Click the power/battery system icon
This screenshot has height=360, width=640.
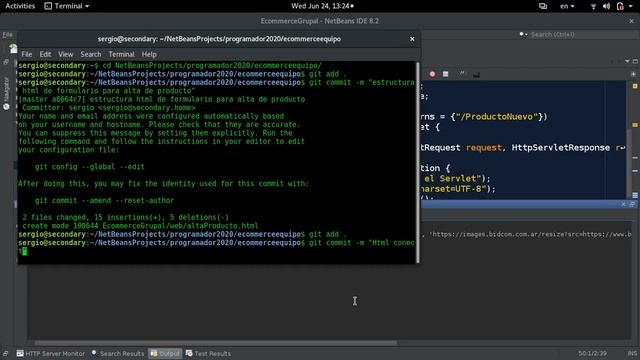tap(620, 6)
